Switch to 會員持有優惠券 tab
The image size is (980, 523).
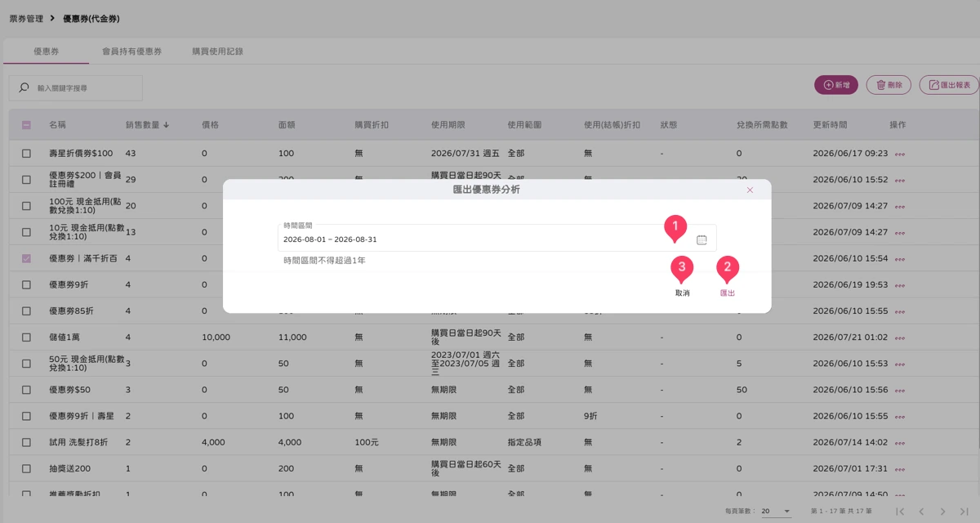(x=131, y=51)
